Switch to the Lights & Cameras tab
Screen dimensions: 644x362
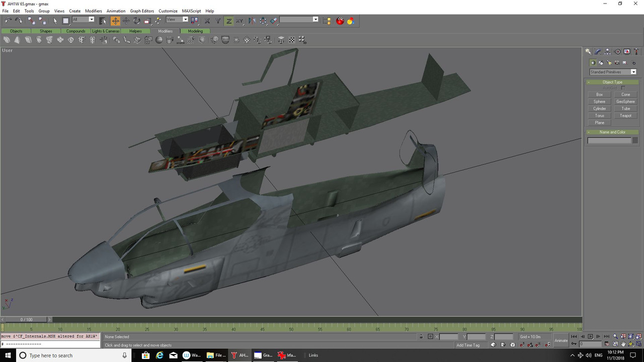tap(106, 31)
